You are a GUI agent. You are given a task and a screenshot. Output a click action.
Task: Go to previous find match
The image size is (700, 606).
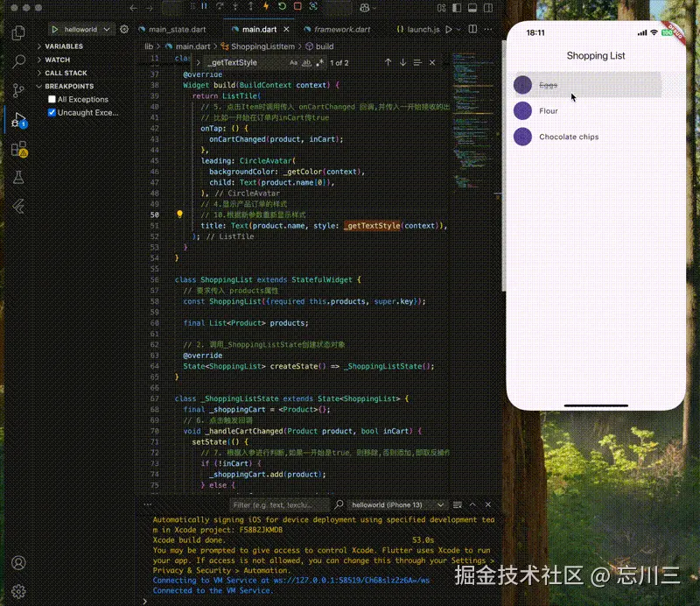click(388, 63)
